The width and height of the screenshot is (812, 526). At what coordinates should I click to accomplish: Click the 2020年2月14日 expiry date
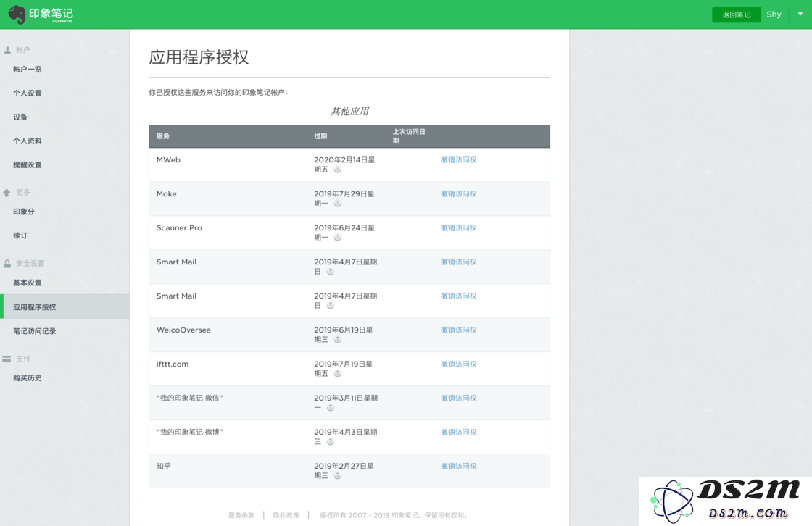pos(344,164)
